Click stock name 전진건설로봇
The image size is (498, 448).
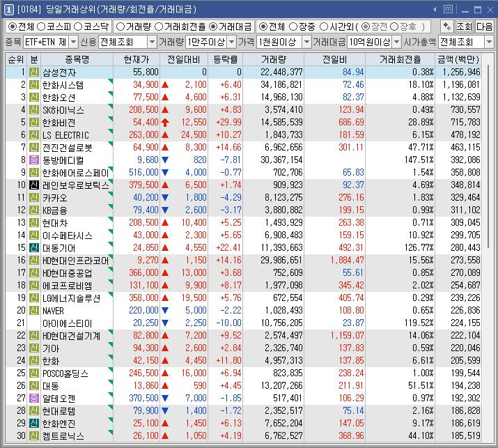(68, 148)
